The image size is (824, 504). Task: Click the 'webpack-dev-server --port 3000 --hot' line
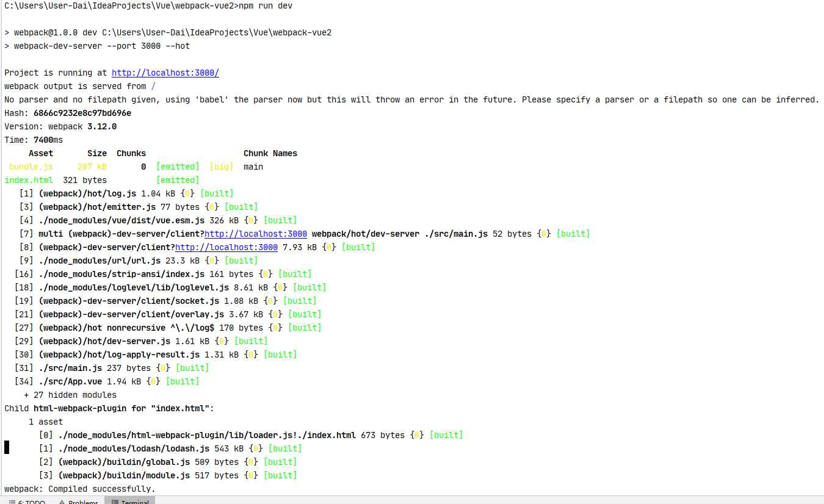point(102,46)
